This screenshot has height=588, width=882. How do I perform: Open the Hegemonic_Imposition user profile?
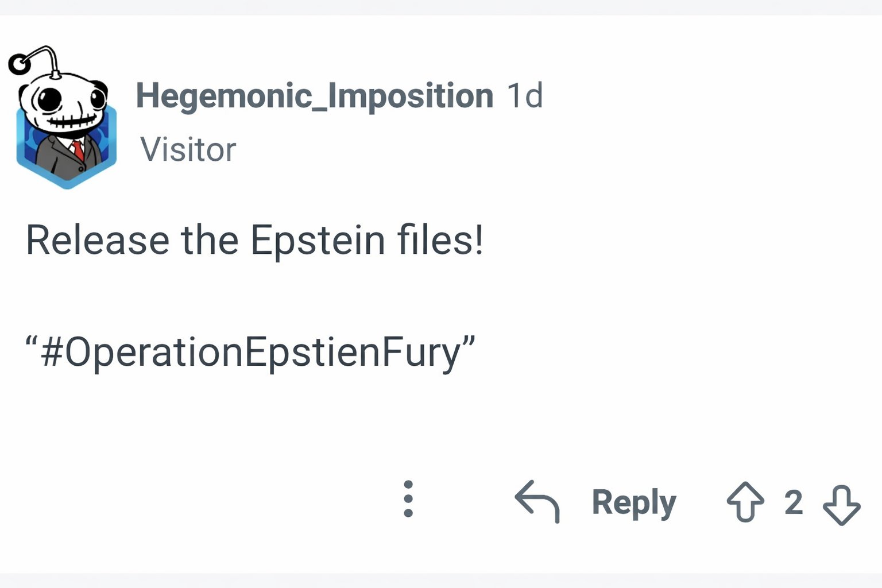(x=314, y=95)
